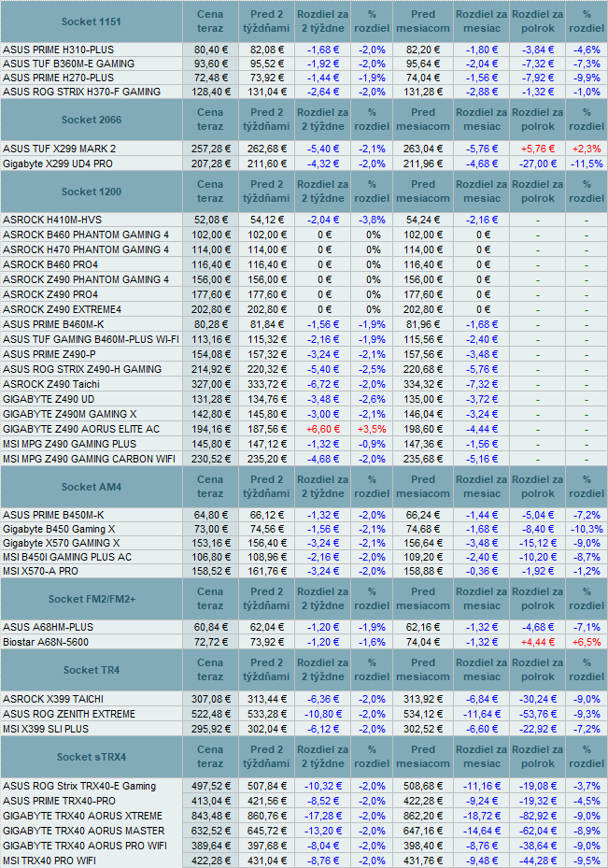Click the ASROCK H410M-HVS product name

click(52, 220)
